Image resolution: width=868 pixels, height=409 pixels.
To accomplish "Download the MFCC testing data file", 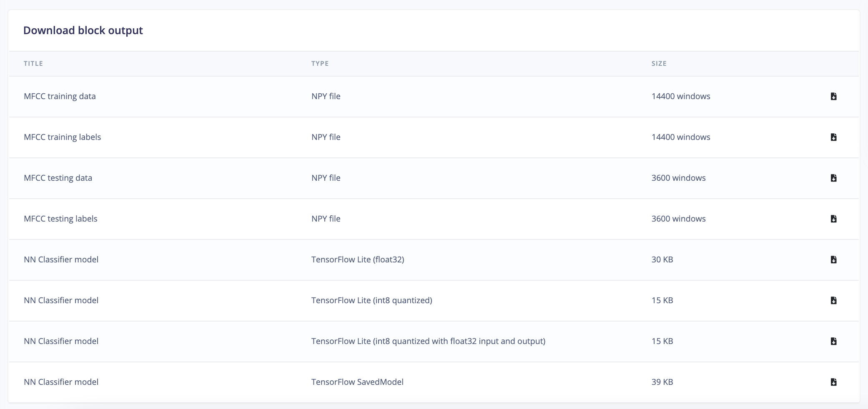I will 833,178.
